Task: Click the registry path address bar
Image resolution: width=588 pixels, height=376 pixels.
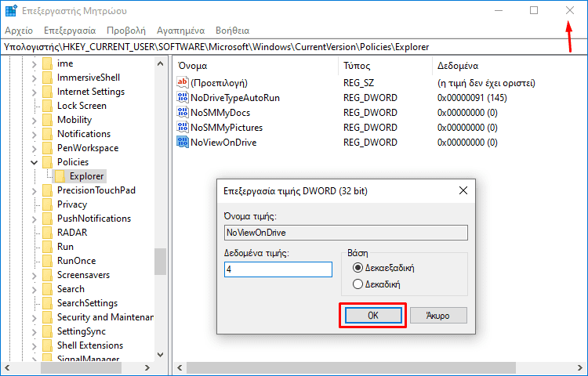Action: [x=294, y=47]
